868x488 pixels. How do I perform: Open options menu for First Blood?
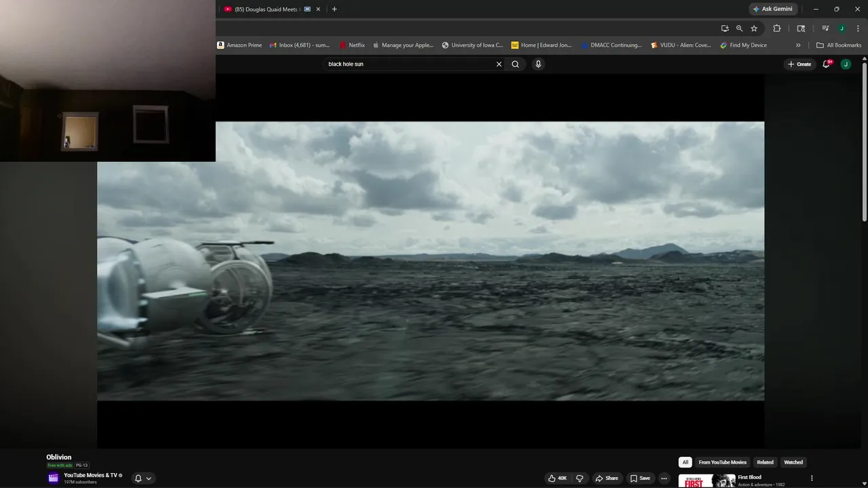coord(812,479)
